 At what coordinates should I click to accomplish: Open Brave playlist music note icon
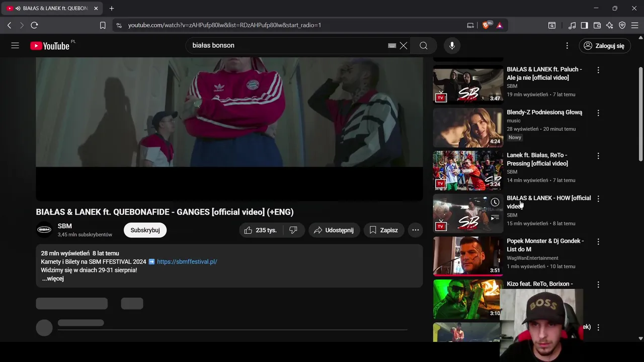pyautogui.click(x=572, y=25)
